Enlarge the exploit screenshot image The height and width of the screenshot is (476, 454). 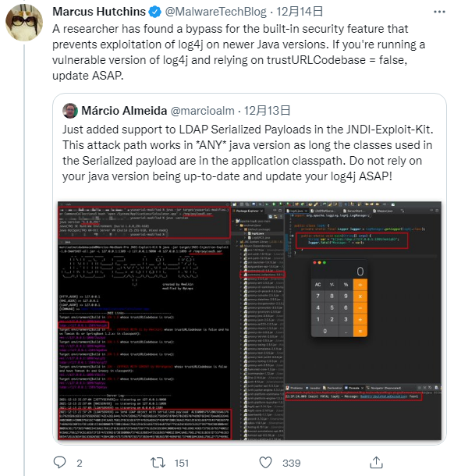(x=250, y=320)
